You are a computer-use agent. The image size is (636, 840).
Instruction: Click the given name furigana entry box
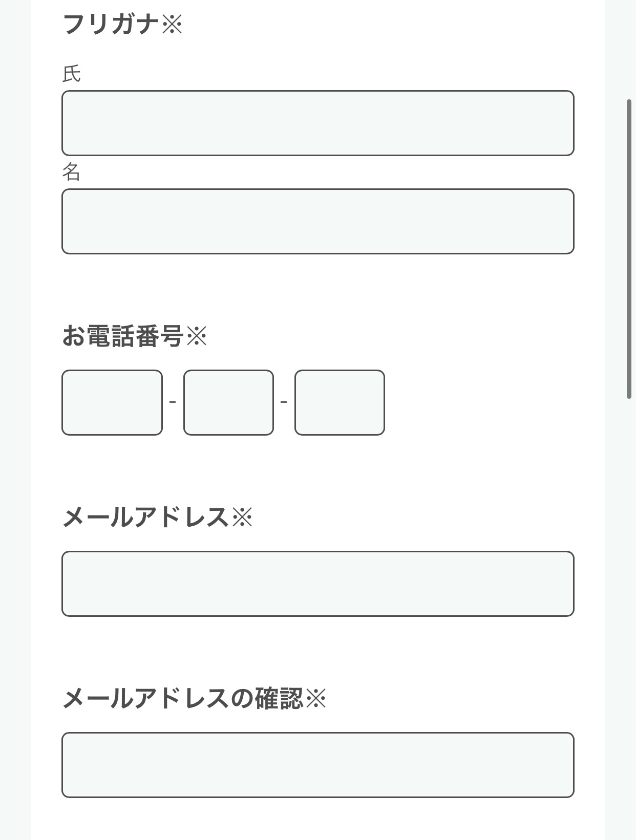pos(317,220)
